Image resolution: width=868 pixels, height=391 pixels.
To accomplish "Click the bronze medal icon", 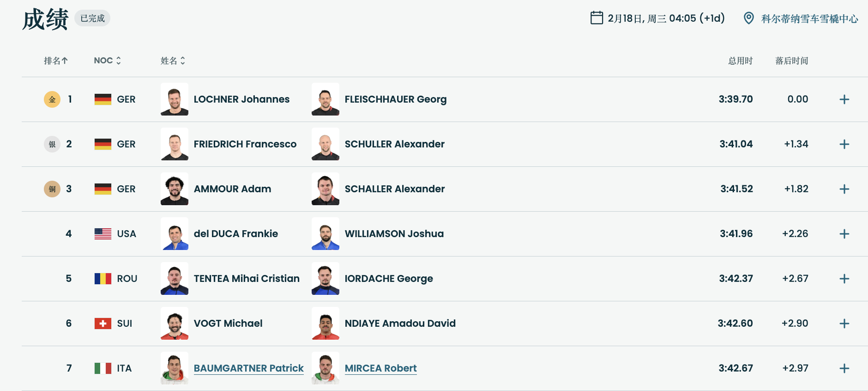I will coord(52,189).
